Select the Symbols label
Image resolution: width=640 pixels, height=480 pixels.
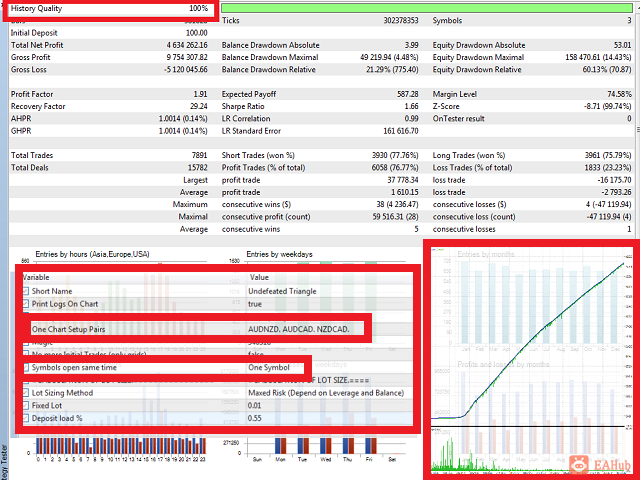point(447,20)
